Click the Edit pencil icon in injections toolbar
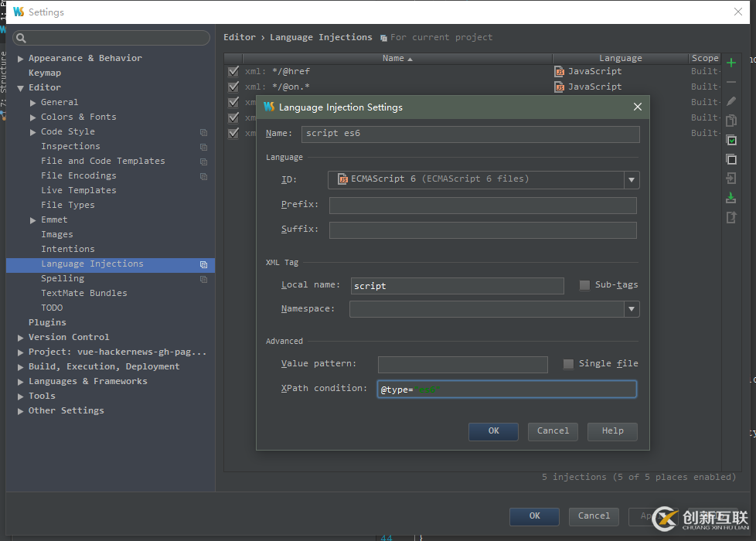 [x=731, y=101]
